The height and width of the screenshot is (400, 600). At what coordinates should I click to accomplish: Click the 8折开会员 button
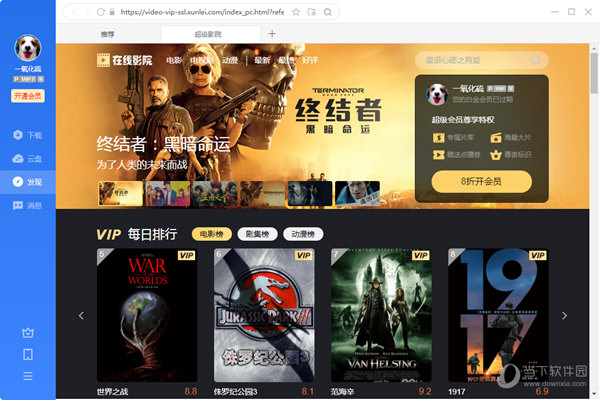coord(481,181)
